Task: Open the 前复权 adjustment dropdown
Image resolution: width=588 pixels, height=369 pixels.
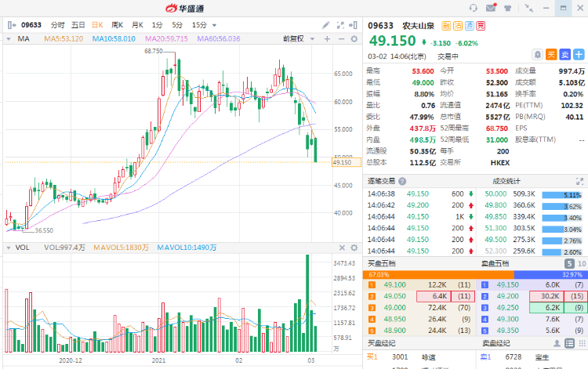Action: (297, 38)
